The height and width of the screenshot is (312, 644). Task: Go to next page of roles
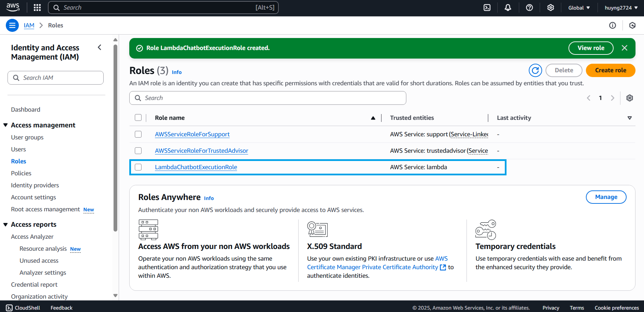click(x=613, y=98)
